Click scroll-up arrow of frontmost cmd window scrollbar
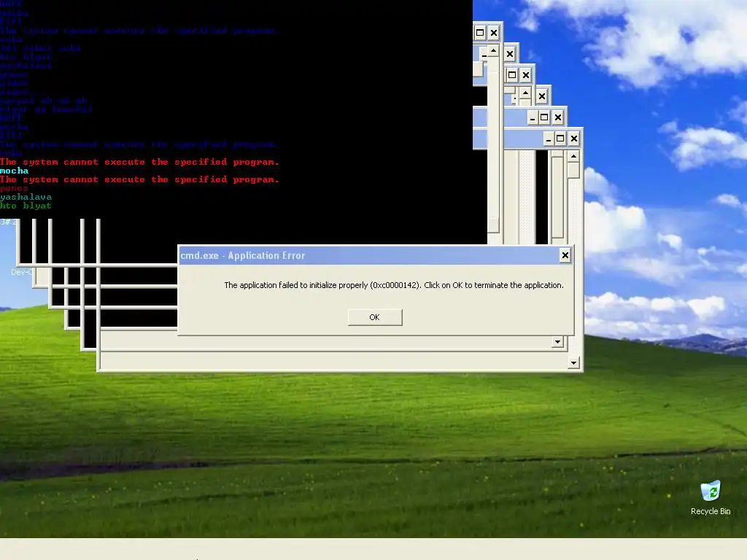This screenshot has width=747, height=560. point(573,156)
